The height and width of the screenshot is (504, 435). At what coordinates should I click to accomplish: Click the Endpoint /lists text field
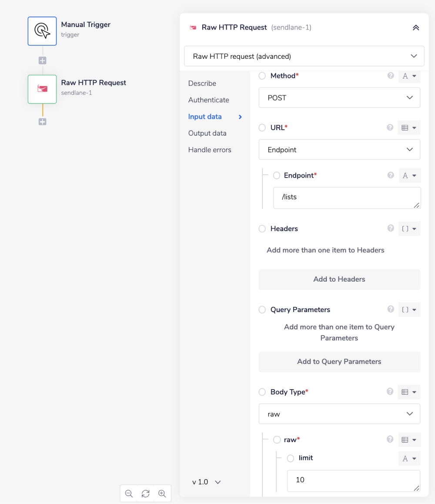(347, 198)
